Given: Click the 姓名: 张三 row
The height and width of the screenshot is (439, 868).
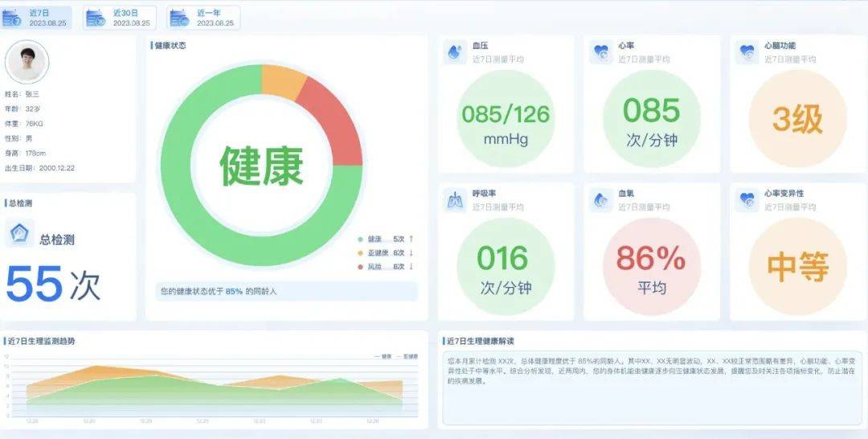Looking at the screenshot, I should pyautogui.click(x=23, y=94).
